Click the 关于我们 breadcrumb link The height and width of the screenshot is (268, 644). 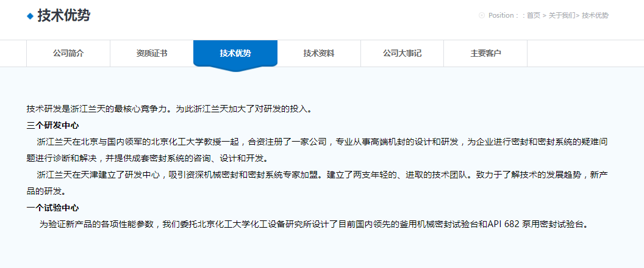coord(562,15)
